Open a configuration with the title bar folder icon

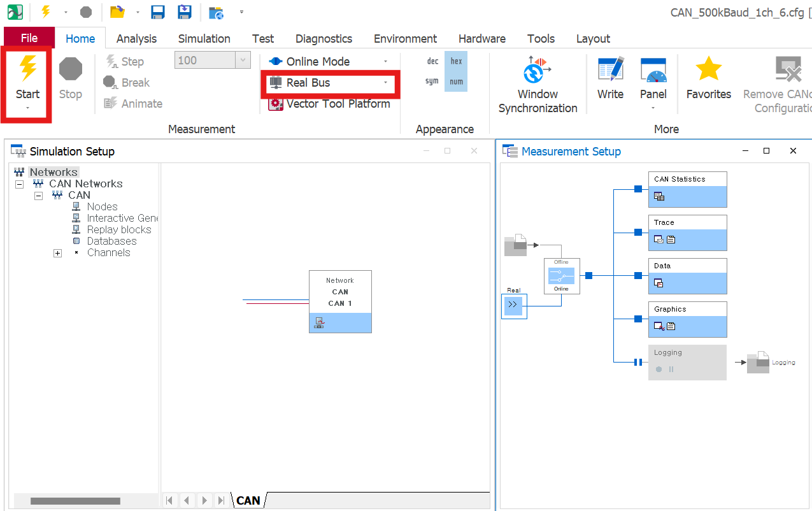(117, 11)
